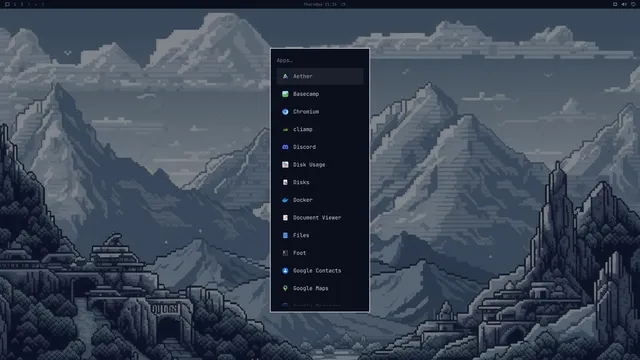Image resolution: width=640 pixels, height=360 pixels.
Task: Click the Docker whale icon
Action: click(285, 200)
